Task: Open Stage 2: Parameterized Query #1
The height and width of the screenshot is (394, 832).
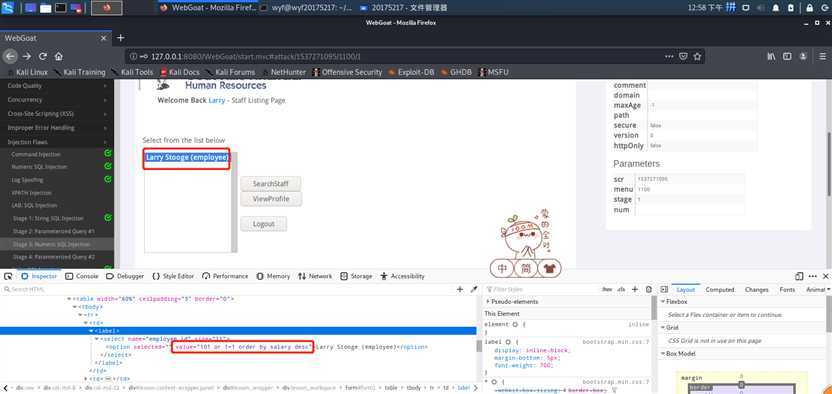Action: pyautogui.click(x=54, y=231)
